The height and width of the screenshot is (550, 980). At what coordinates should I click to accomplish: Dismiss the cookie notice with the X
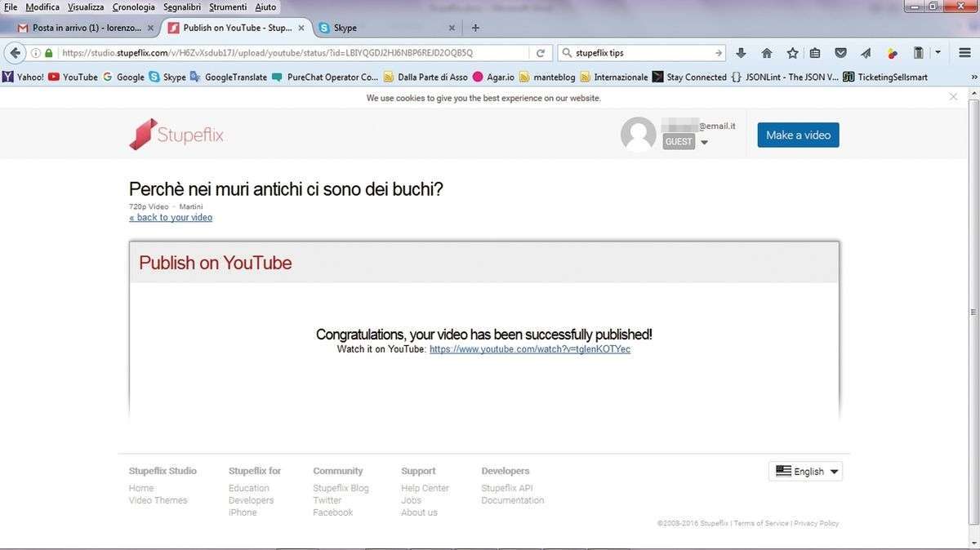pyautogui.click(x=953, y=96)
